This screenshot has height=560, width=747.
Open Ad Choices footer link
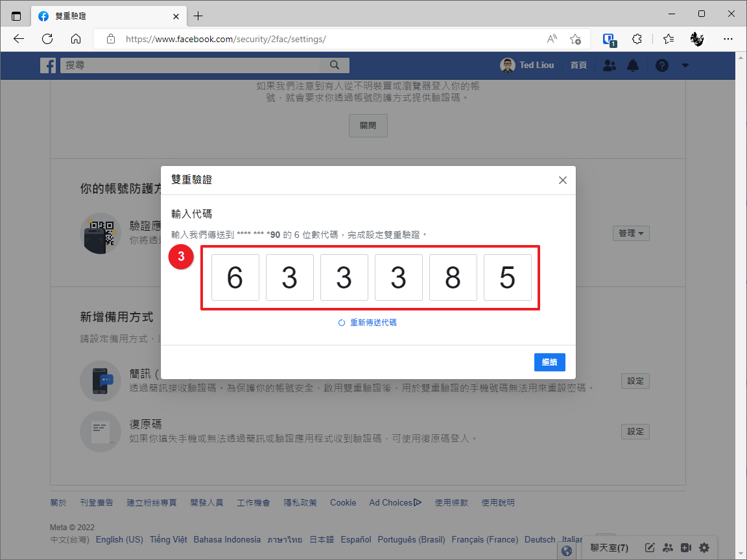[x=395, y=502]
